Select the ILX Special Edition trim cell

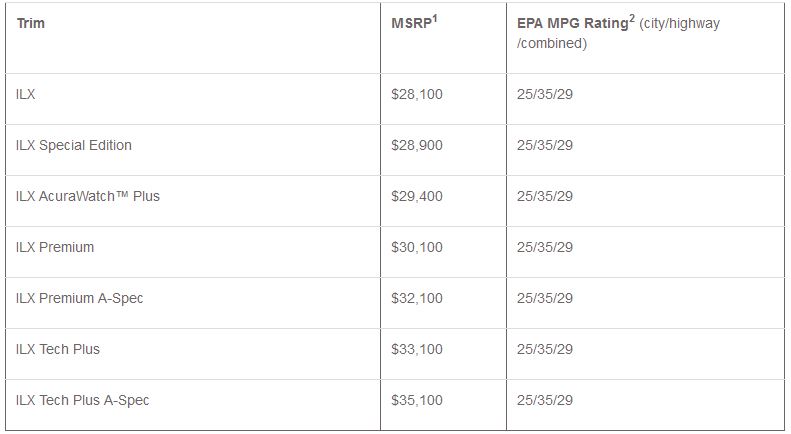(74, 145)
